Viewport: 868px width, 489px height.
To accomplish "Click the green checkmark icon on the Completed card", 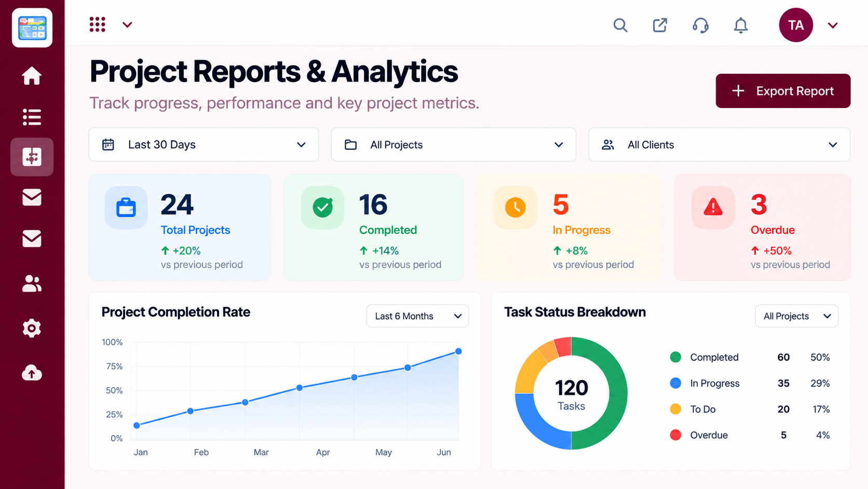I will [323, 207].
